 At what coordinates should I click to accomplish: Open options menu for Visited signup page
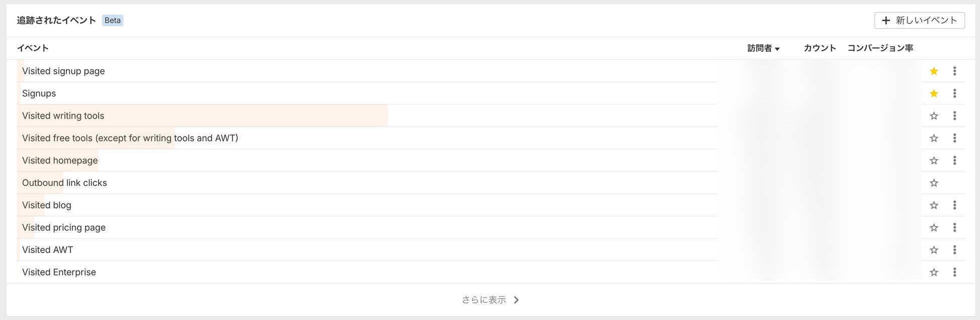coord(954,71)
